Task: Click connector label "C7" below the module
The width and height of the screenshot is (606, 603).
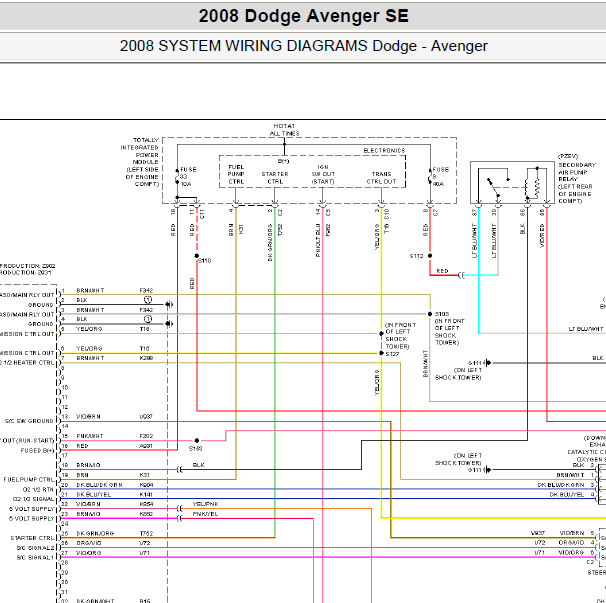Action: pos(435,212)
